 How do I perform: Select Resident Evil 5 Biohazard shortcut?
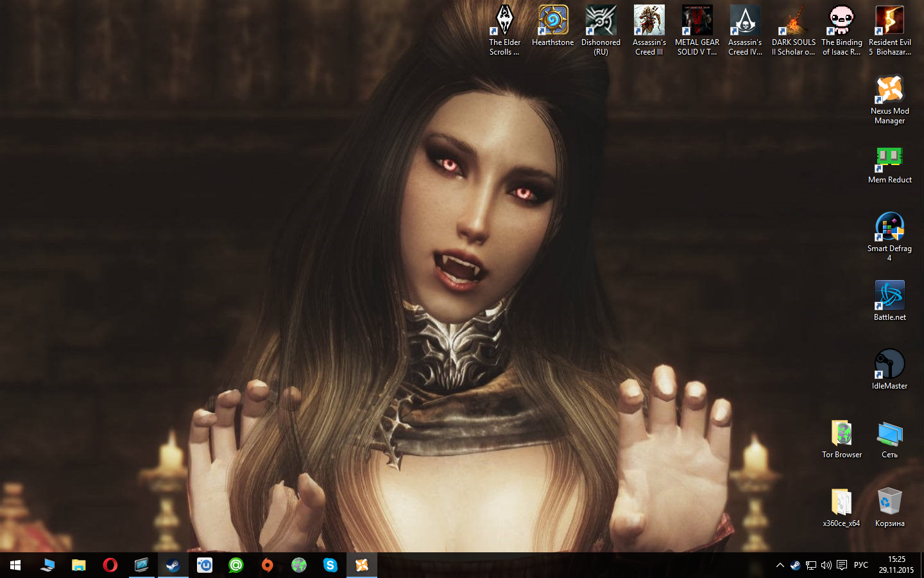point(889,30)
